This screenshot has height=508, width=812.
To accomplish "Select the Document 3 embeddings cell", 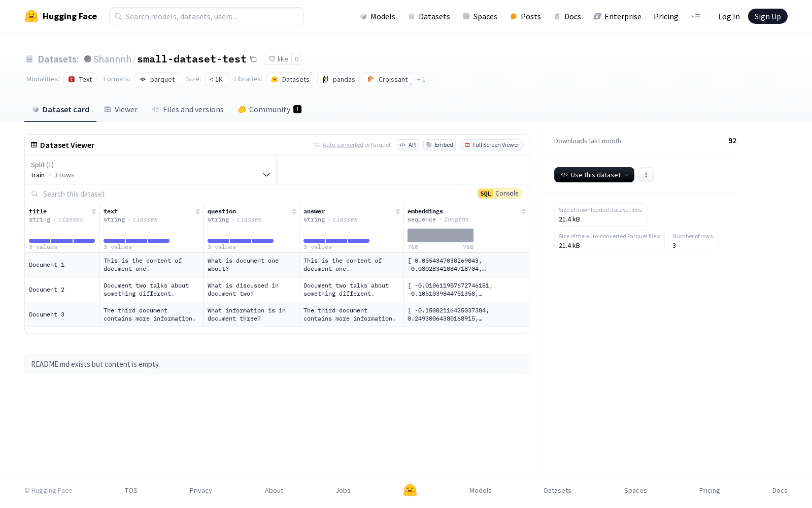I will [466, 314].
